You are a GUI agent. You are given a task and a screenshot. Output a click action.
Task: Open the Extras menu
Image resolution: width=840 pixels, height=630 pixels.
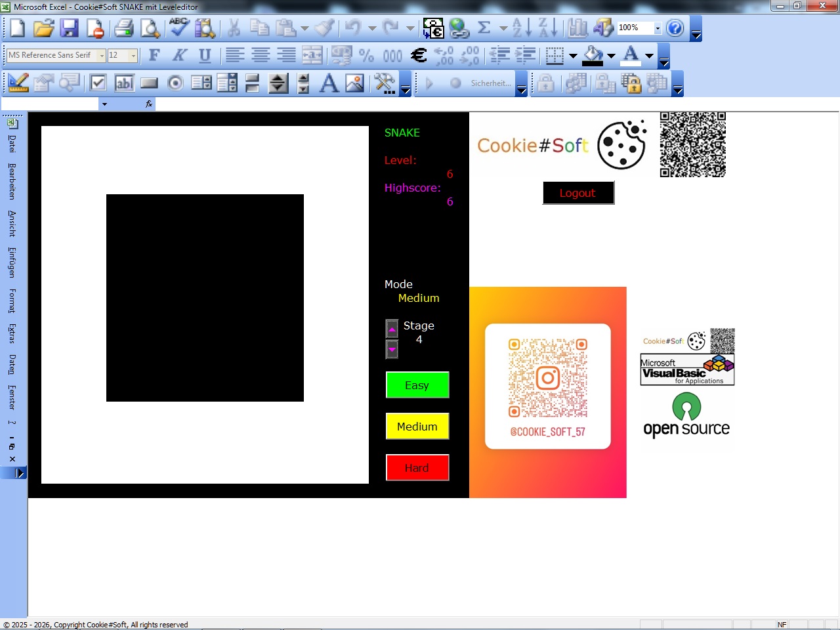[12, 333]
